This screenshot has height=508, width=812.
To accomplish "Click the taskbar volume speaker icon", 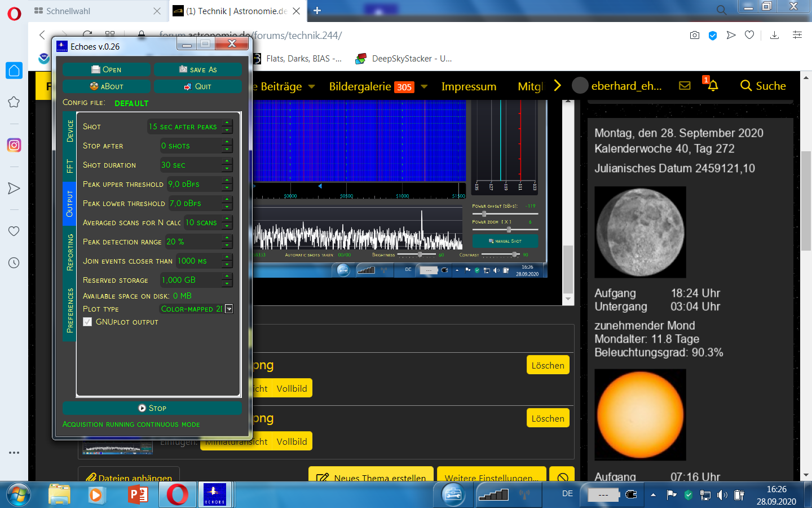I will pyautogui.click(x=722, y=495).
